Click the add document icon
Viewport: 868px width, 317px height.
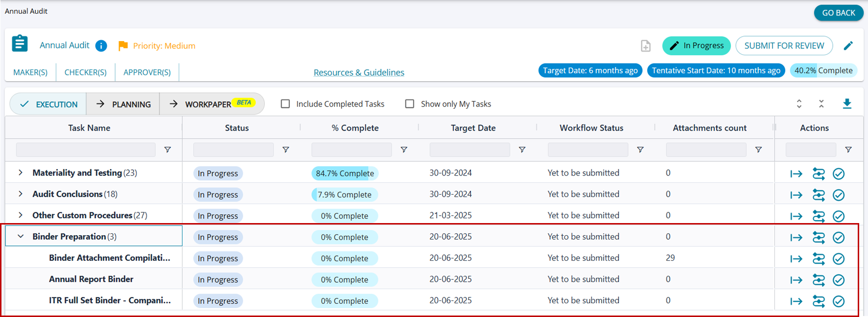[x=646, y=46]
